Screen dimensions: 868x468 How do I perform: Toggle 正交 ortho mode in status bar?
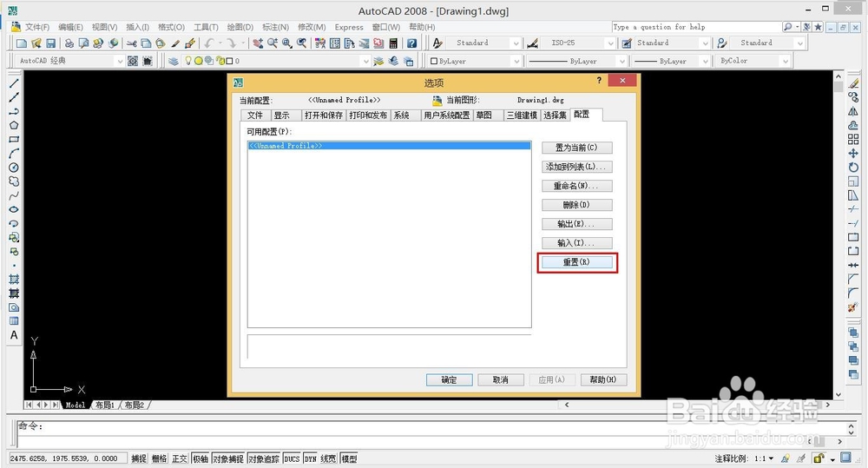[x=180, y=458]
